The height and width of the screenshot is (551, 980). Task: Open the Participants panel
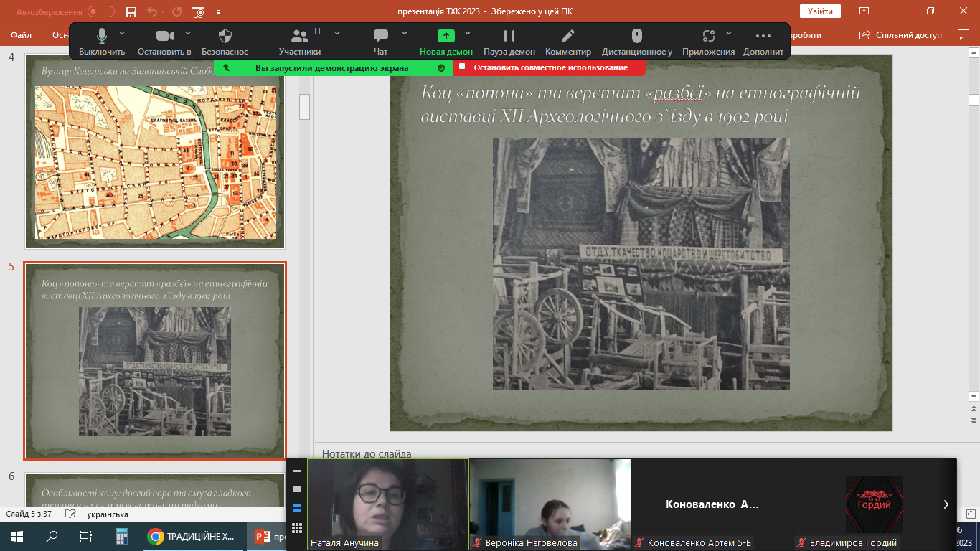tap(299, 37)
